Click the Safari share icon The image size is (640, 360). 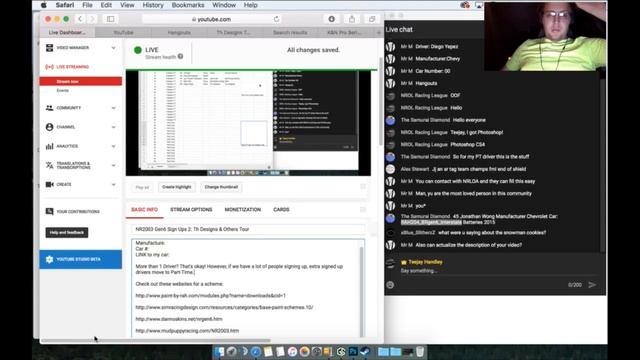click(x=351, y=19)
